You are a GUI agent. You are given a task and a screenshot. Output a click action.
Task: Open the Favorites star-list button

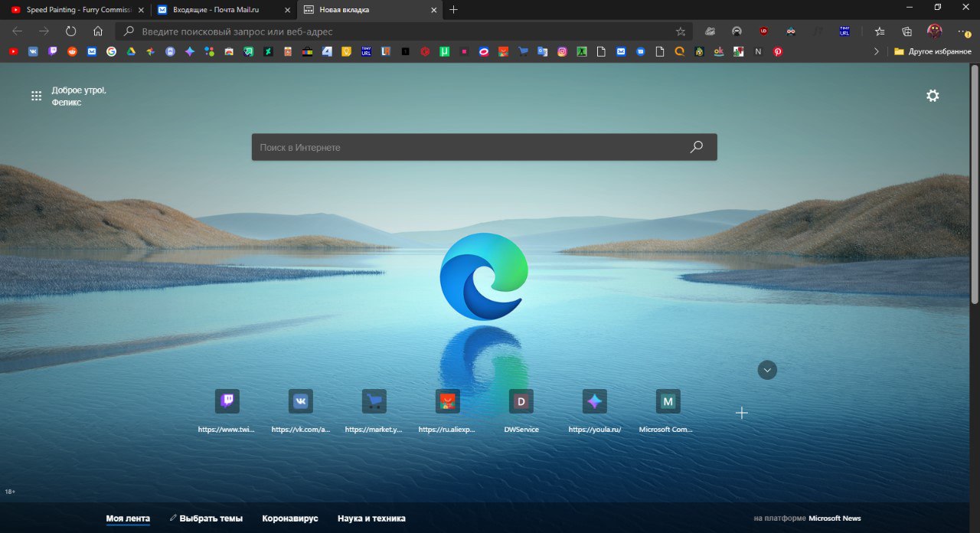pyautogui.click(x=880, y=31)
